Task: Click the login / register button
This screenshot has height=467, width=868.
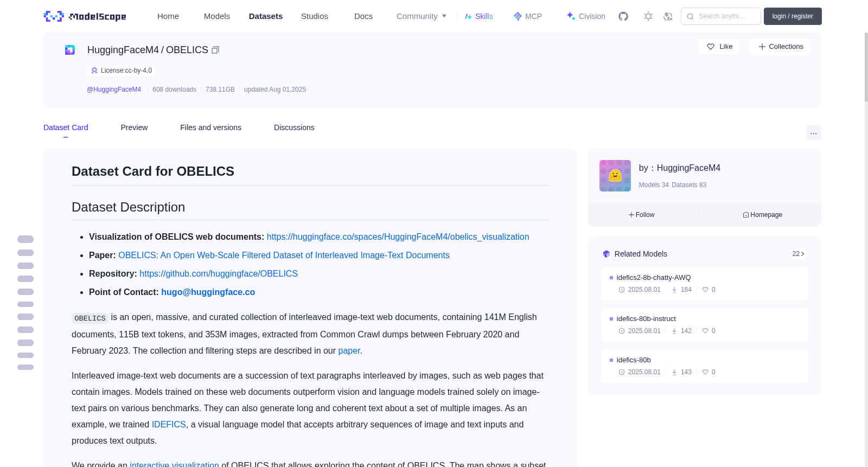Action: pyautogui.click(x=793, y=16)
